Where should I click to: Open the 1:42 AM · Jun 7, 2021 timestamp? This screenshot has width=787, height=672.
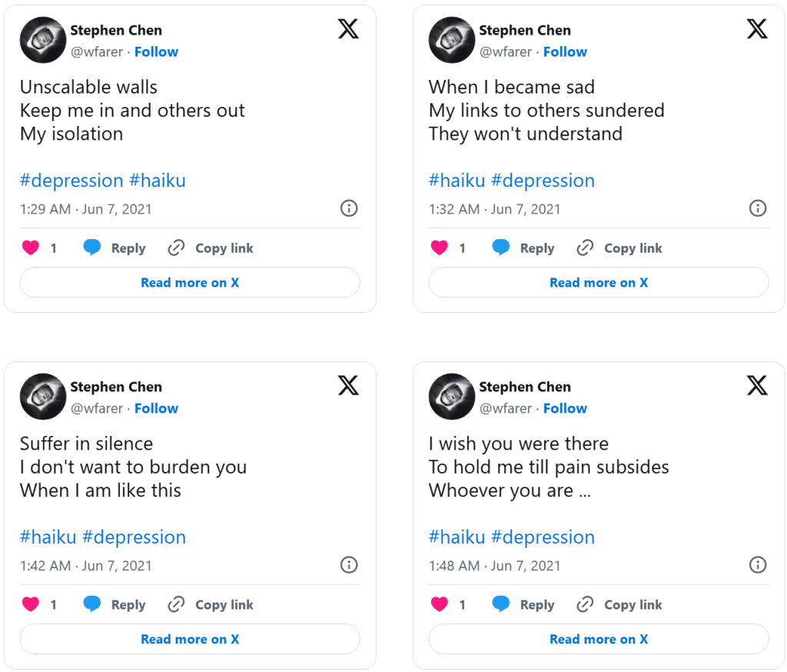coord(86,566)
